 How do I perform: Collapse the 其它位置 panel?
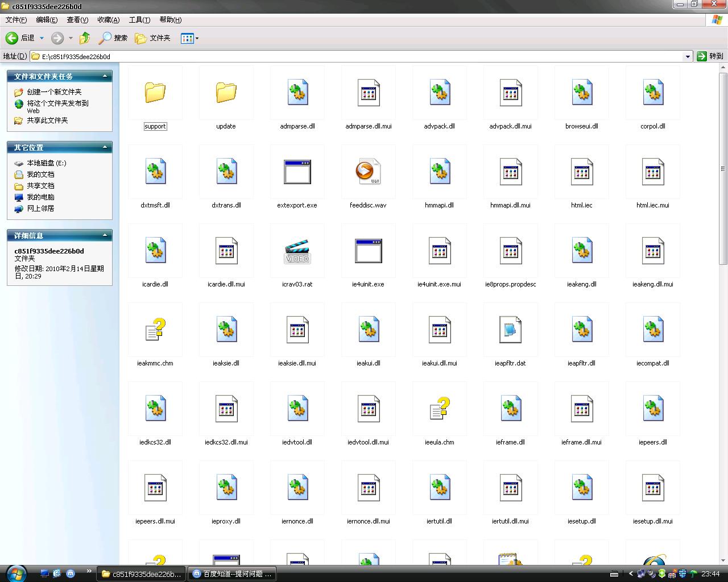click(x=105, y=147)
